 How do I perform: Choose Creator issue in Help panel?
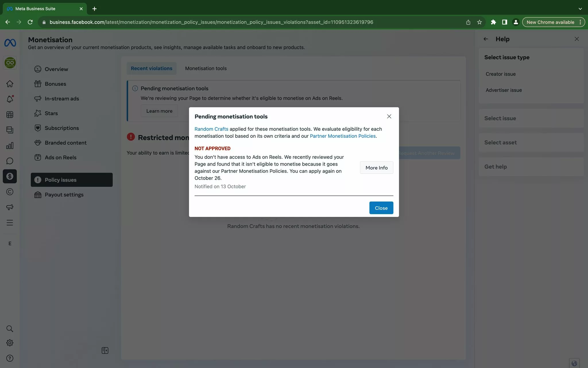[500, 74]
